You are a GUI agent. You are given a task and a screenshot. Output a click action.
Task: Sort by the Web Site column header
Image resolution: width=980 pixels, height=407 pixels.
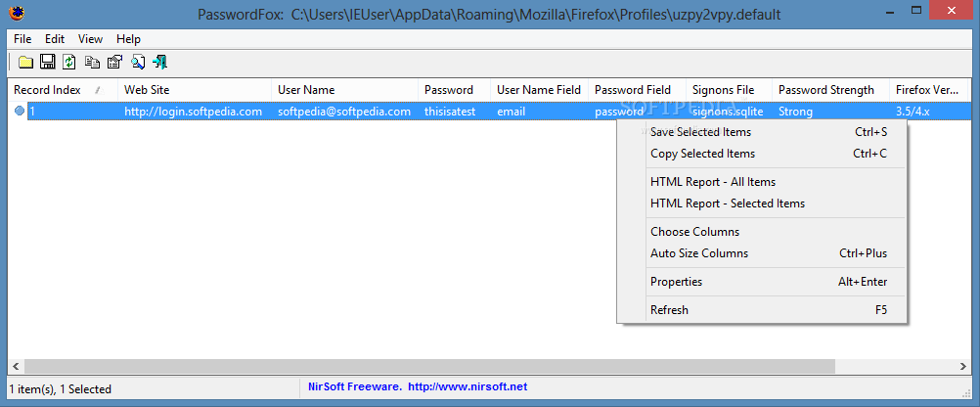pyautogui.click(x=195, y=90)
